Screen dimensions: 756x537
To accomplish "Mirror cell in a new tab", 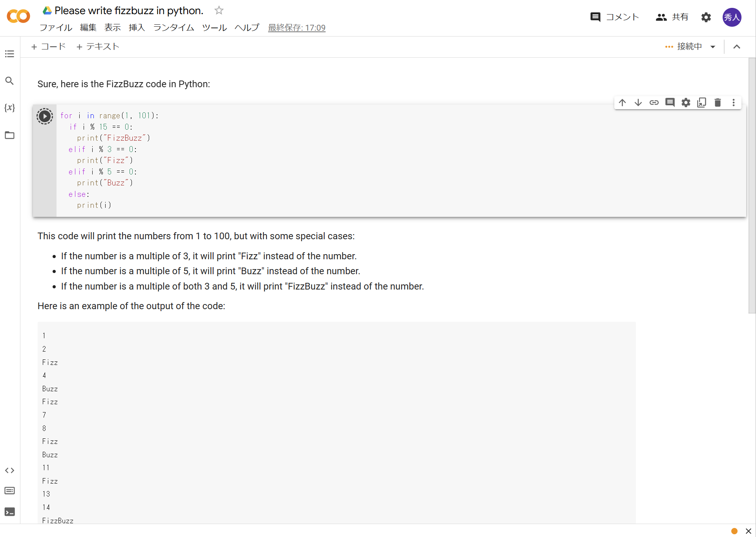I will pos(701,103).
